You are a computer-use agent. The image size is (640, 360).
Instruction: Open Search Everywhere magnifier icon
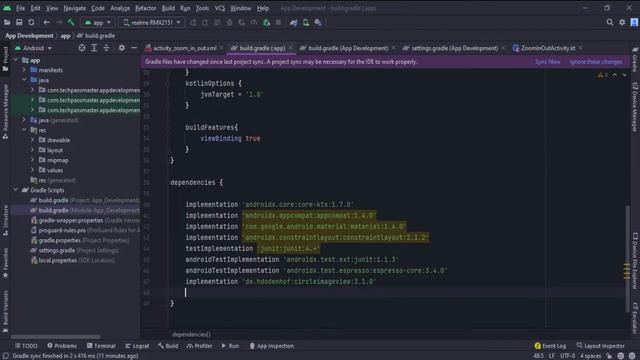coord(610,22)
